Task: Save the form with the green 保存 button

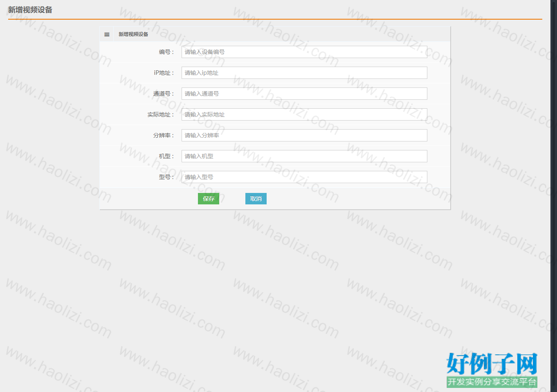Action: coord(209,199)
